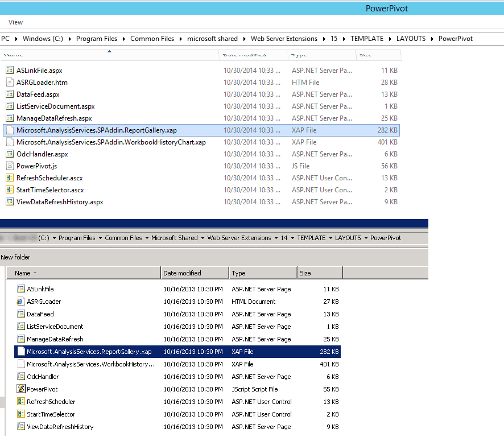Expand the arrow after 15 in top address bar
The image size is (504, 437).
pyautogui.click(x=344, y=39)
